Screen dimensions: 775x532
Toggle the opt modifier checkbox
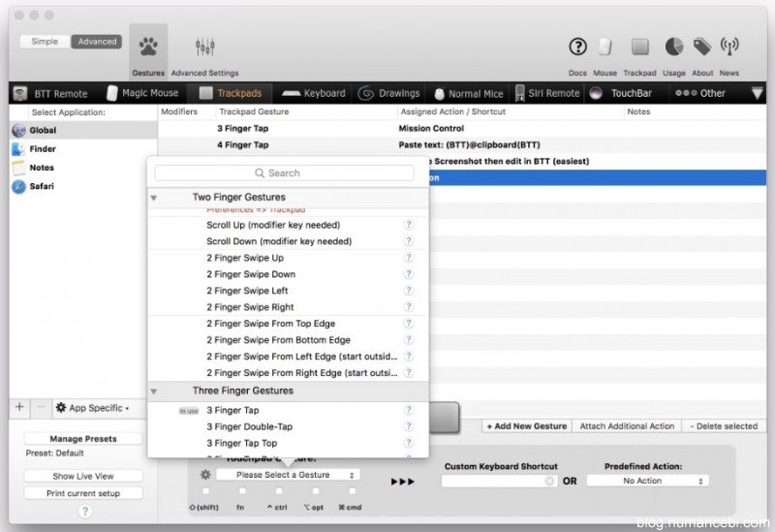316,491
